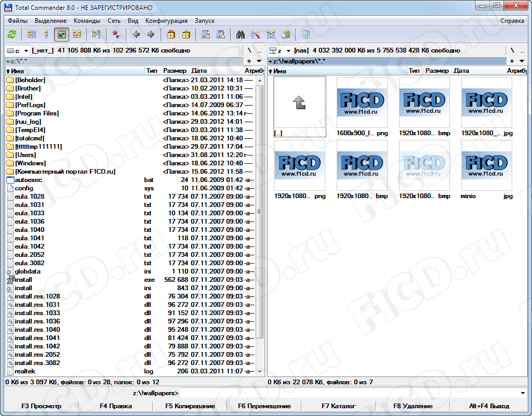Click the Pack files box icon
This screenshot has height=416, width=532.
coord(171,34)
